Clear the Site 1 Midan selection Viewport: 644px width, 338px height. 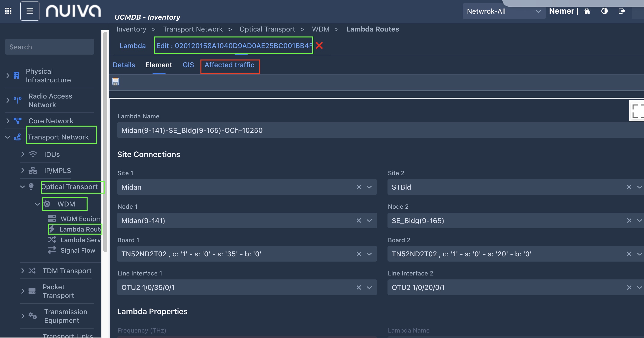tap(358, 187)
